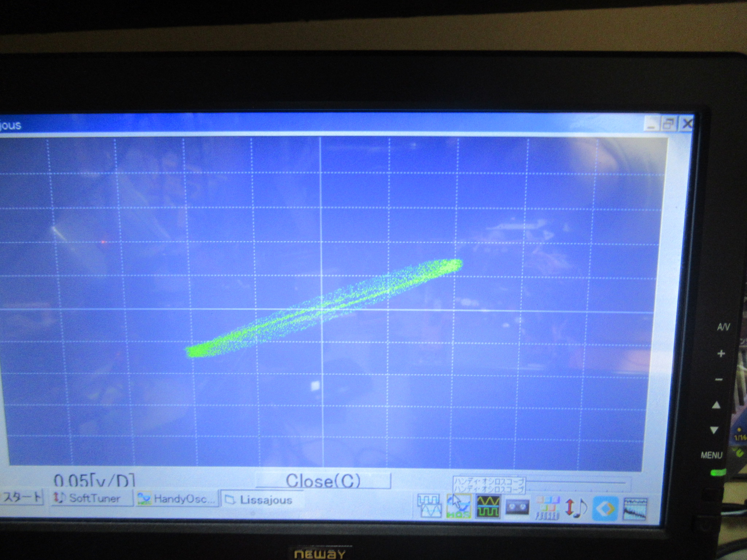This screenshot has width=747, height=560.
Task: Click the spectrum analyzer graph icon
Action: [635, 509]
